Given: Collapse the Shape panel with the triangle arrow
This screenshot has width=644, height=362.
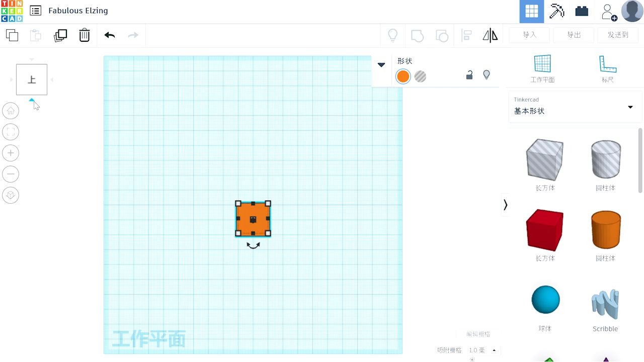Looking at the screenshot, I should (381, 65).
